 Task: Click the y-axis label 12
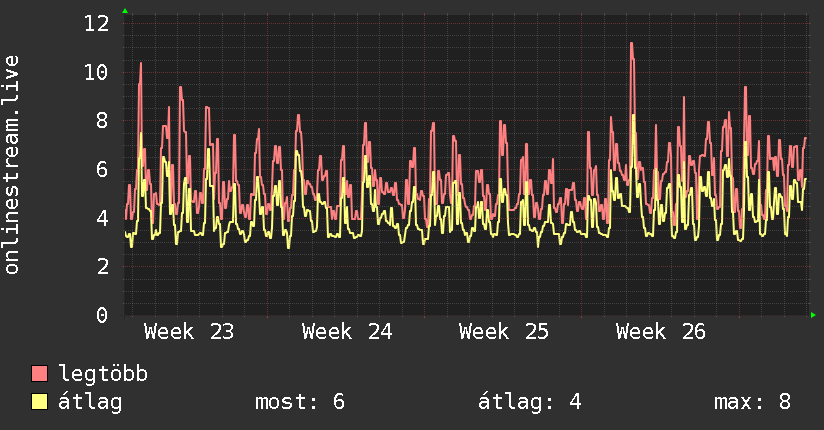(97, 24)
